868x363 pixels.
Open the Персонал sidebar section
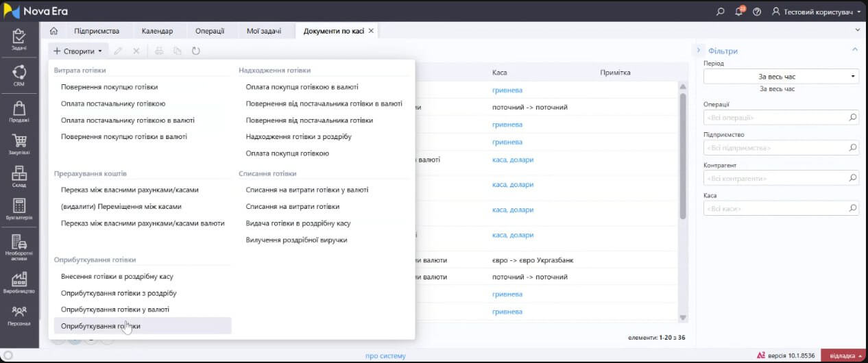(19, 315)
